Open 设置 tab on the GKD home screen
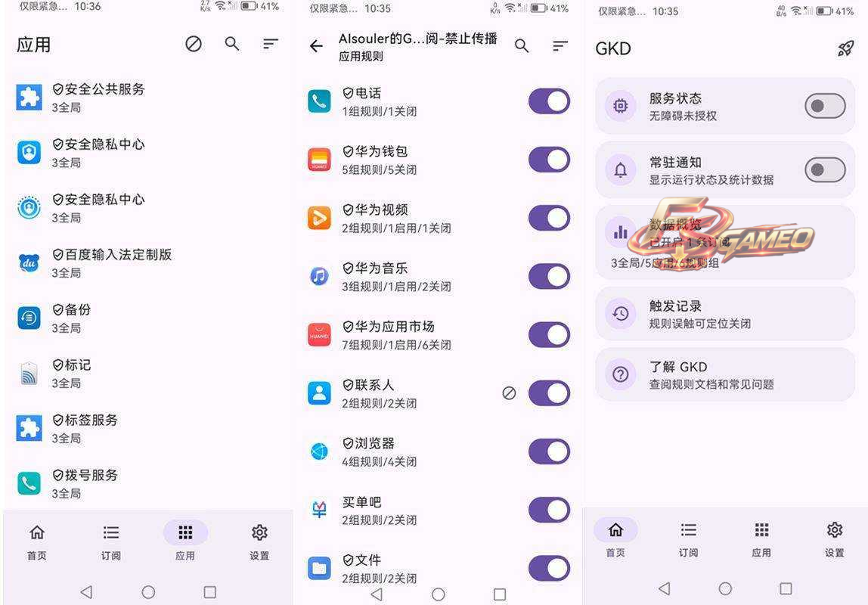This screenshot has height=605, width=868. [x=835, y=538]
